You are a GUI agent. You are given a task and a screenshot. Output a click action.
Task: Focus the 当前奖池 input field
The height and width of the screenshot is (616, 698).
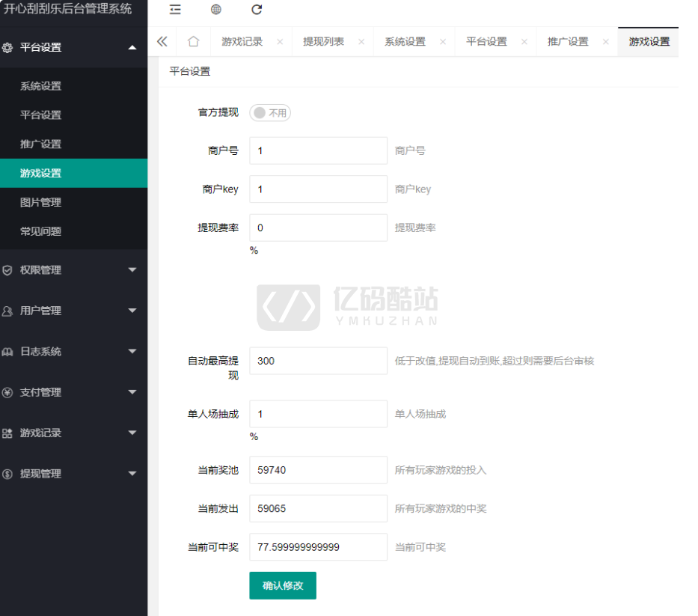318,470
